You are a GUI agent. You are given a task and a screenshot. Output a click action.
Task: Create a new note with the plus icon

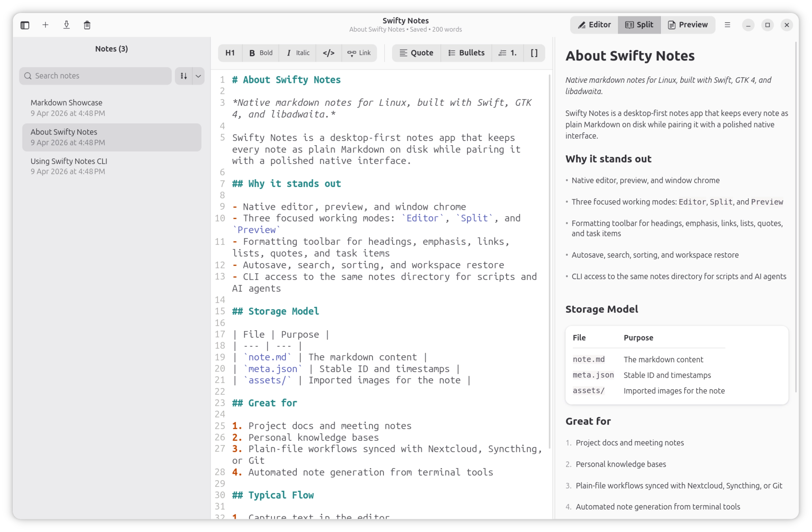pos(45,25)
